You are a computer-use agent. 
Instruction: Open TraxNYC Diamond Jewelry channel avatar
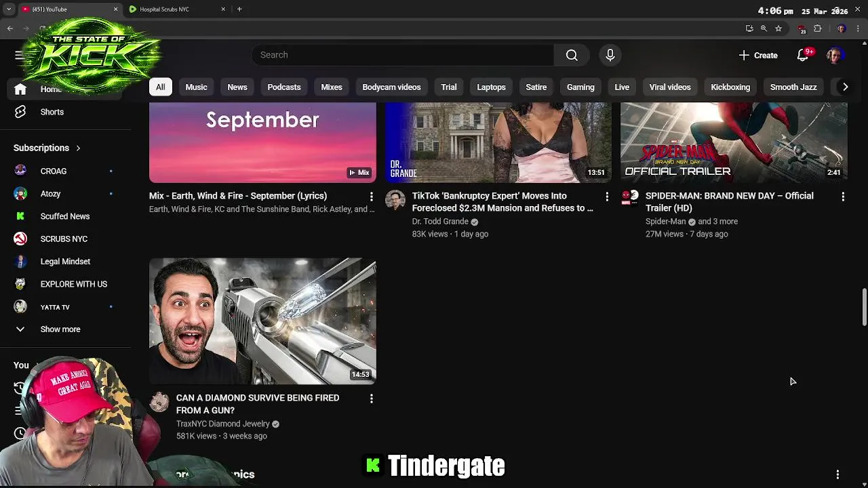(159, 402)
